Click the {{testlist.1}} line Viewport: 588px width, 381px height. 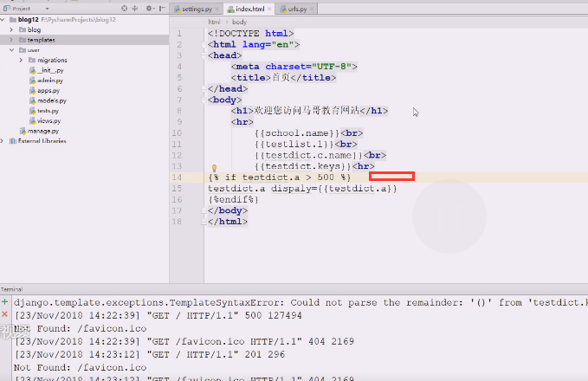(x=306, y=145)
